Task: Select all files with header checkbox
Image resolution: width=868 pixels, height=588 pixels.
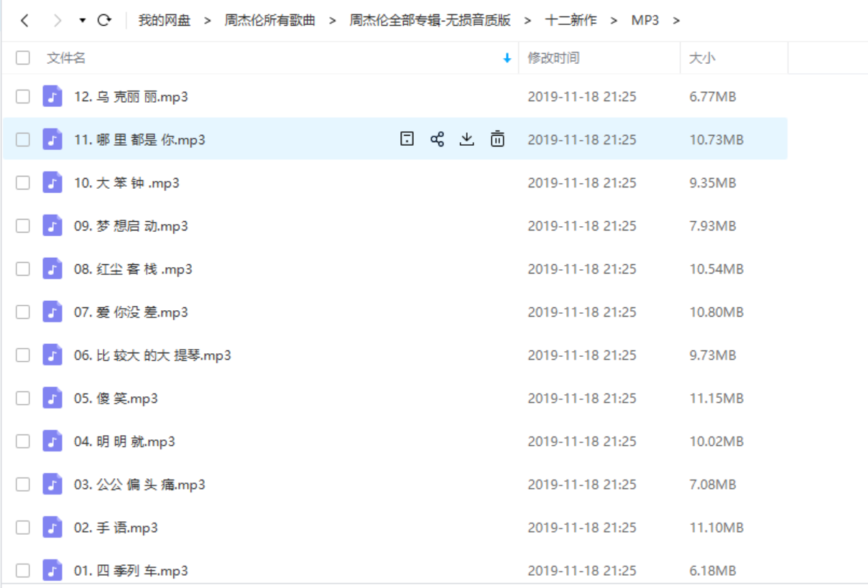Action: point(23,58)
